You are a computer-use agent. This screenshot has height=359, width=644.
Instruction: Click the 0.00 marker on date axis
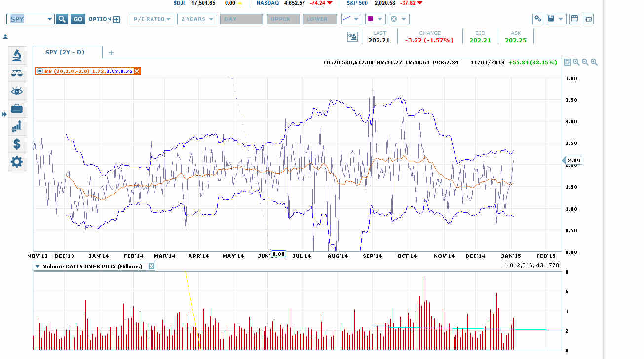[x=279, y=254]
